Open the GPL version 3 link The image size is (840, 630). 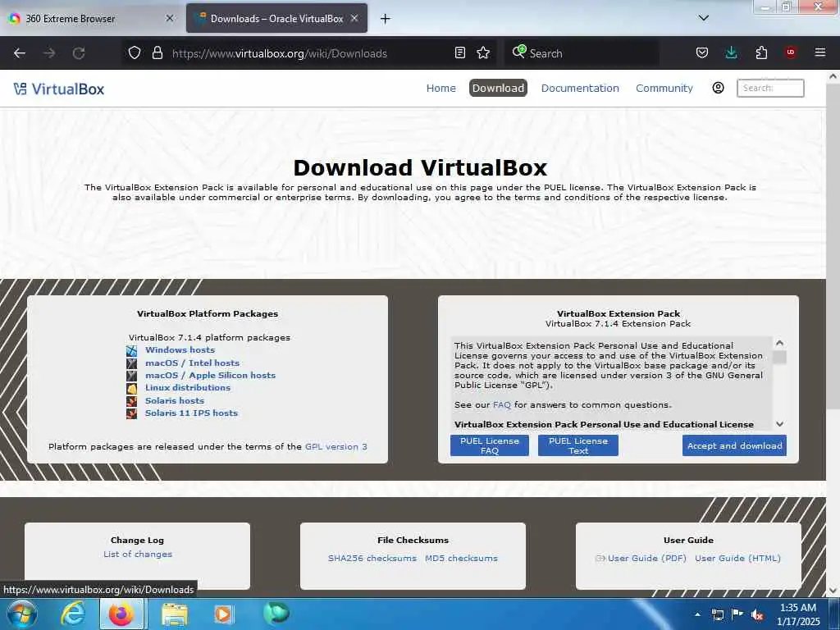(336, 446)
